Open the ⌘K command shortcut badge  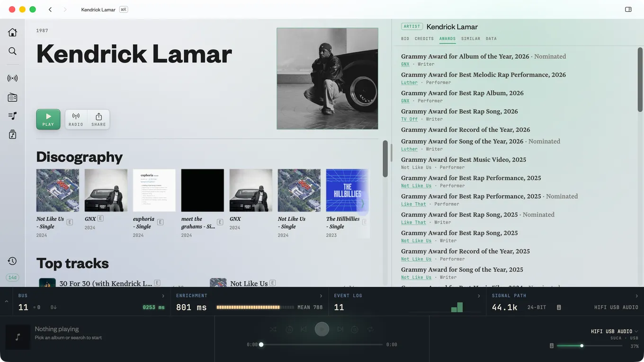tap(124, 9)
